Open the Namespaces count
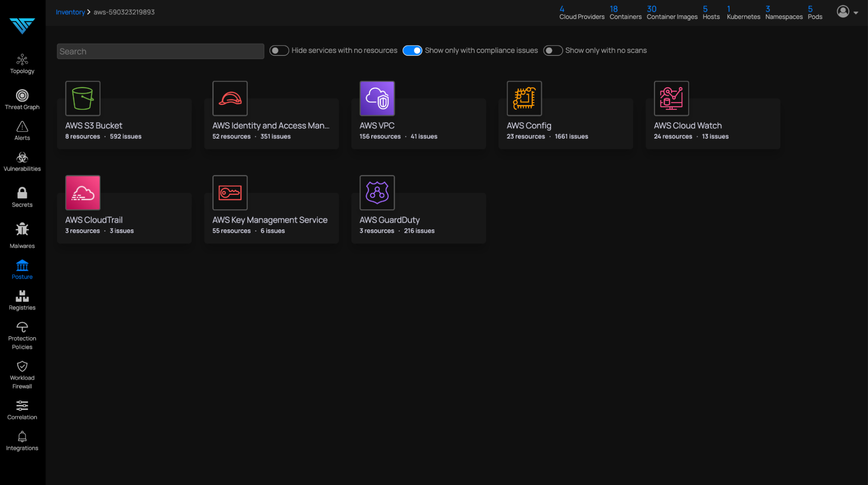The width and height of the screenshot is (868, 485). point(784,13)
